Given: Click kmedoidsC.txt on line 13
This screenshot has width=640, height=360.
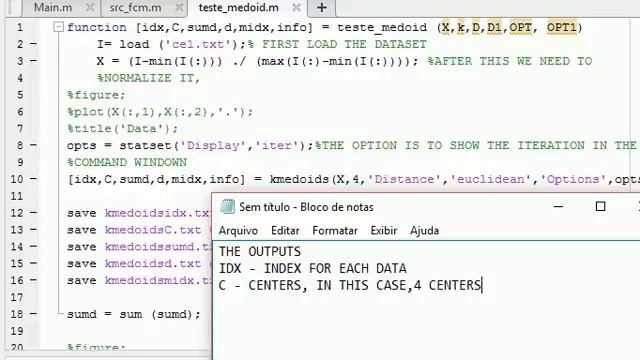Looking at the screenshot, I should pyautogui.click(x=153, y=230).
